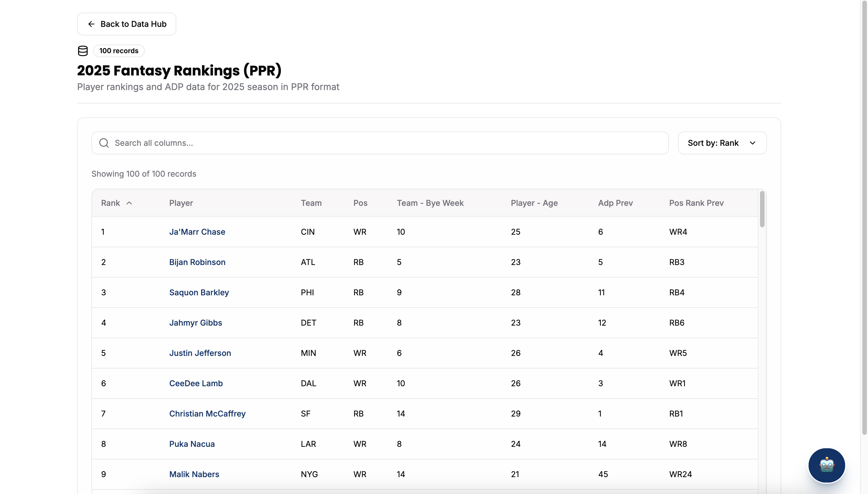The image size is (868, 494).
Task: Open Bijan Robinson player link
Action: coord(197,262)
